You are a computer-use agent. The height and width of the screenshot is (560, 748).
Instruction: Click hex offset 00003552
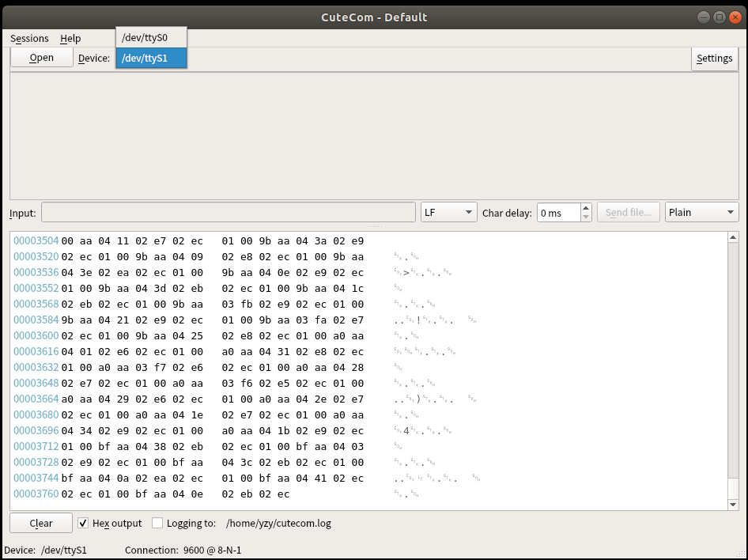(36, 288)
